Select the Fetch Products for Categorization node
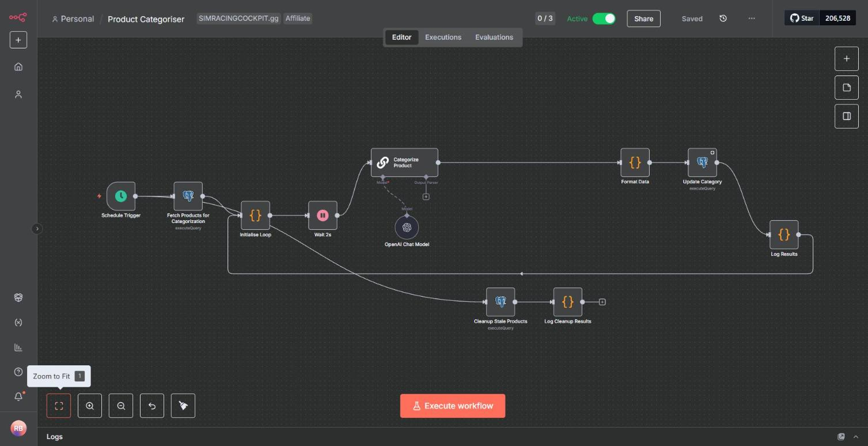This screenshot has width=868, height=446. (188, 196)
